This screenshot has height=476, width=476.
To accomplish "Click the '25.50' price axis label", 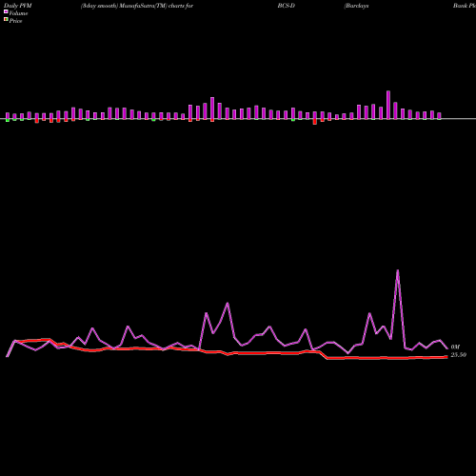I will [x=458, y=355].
